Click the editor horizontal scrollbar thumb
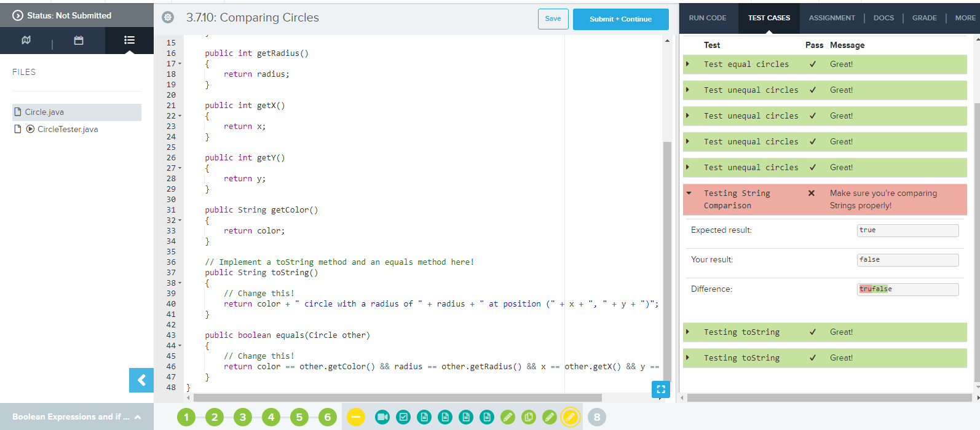The image size is (980, 430). pyautogui.click(x=397, y=397)
